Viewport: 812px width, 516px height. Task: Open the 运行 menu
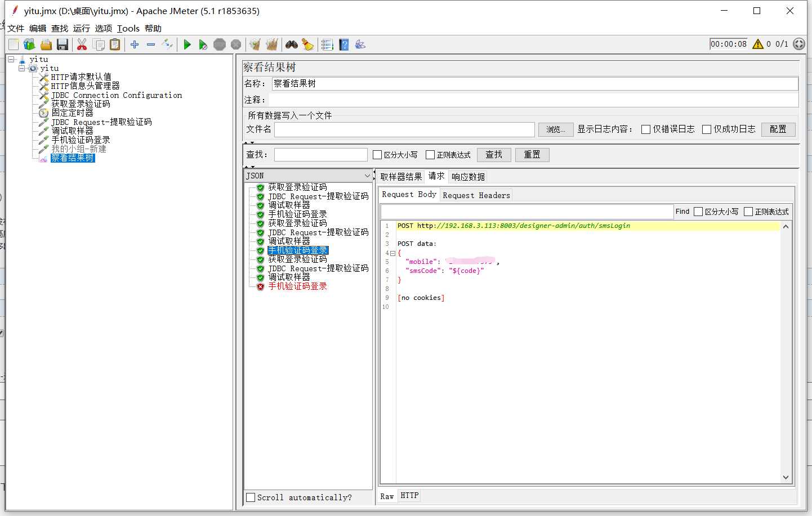click(x=82, y=28)
